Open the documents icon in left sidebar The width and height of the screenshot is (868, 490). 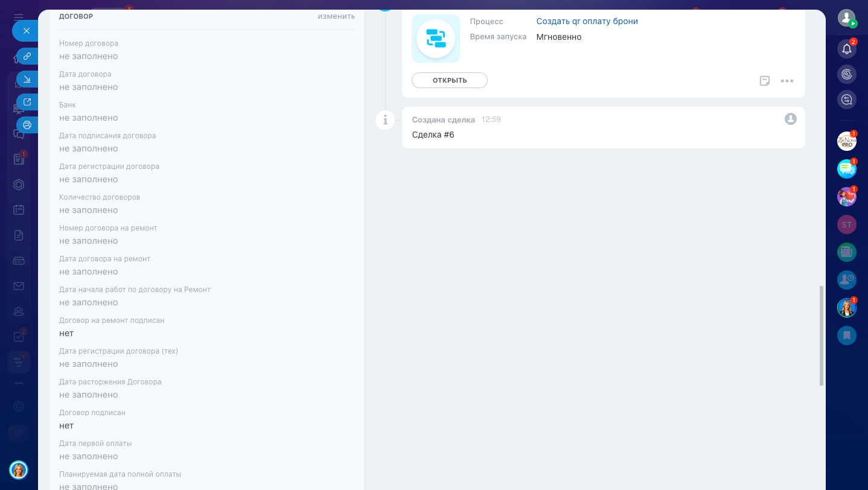19,235
